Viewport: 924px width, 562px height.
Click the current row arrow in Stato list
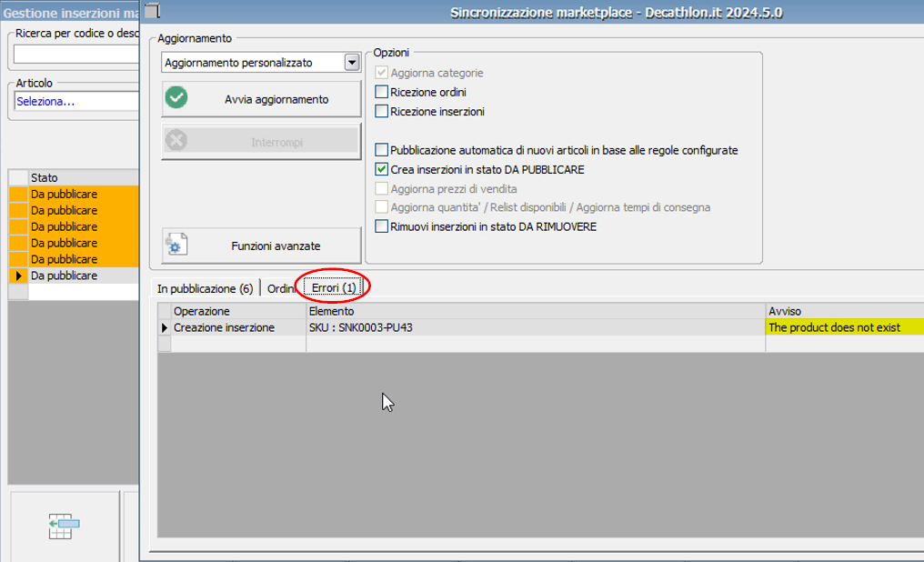19,276
